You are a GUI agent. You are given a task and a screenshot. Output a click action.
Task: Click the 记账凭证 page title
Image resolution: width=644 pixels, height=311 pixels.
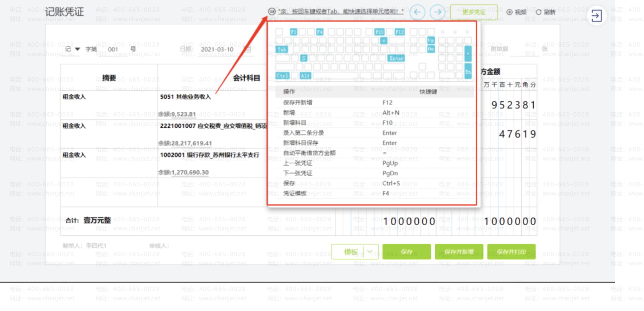(64, 12)
